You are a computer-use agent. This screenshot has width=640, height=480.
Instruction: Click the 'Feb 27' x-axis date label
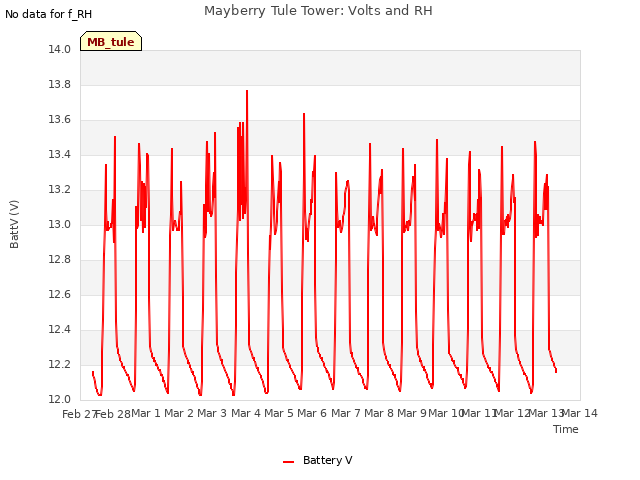click(x=79, y=414)
